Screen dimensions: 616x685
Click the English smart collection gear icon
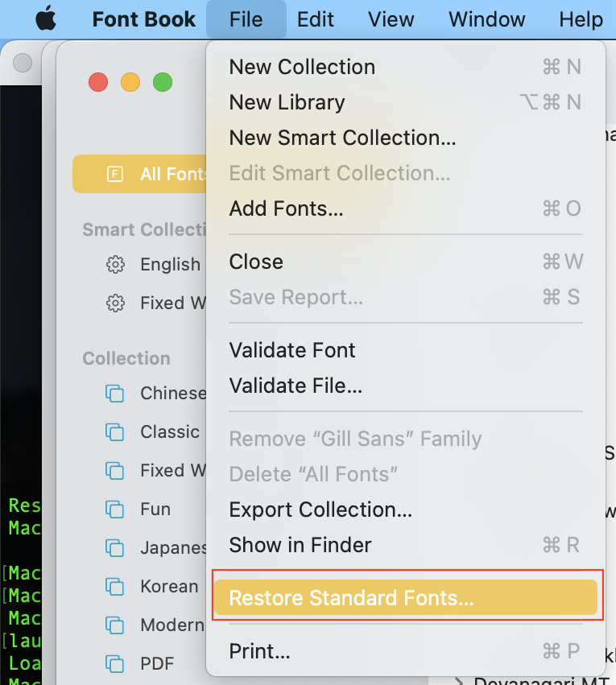[x=115, y=265]
